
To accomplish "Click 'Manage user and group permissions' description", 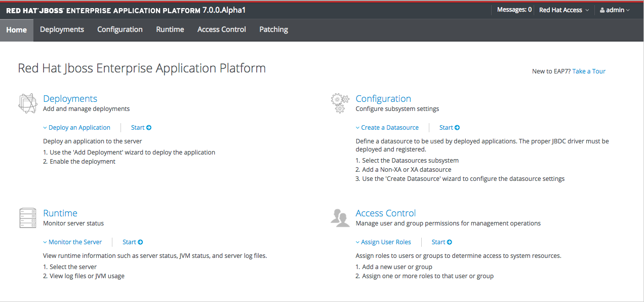I will pyautogui.click(x=448, y=223).
